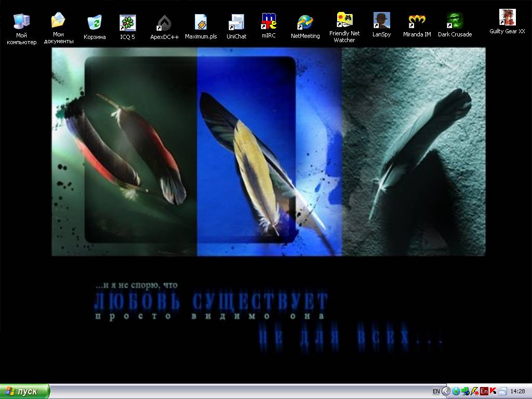Open the пуск start menu
532x399 pixels.
click(x=25, y=391)
